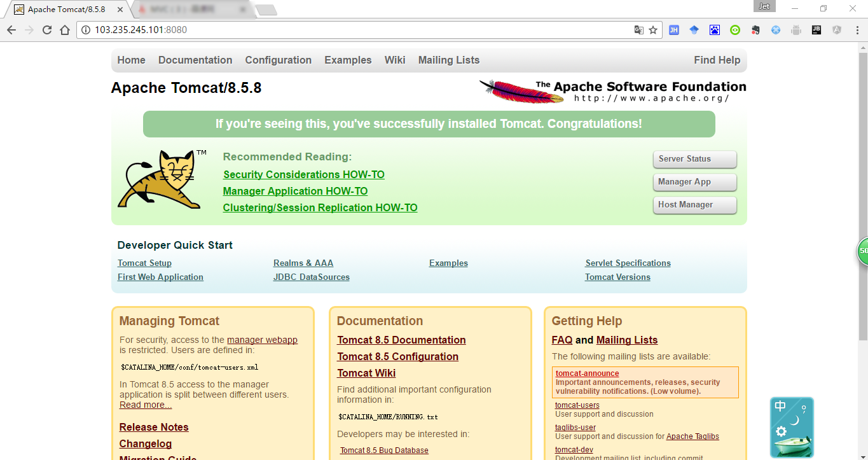Open the green eye extension icon

[x=735, y=30]
